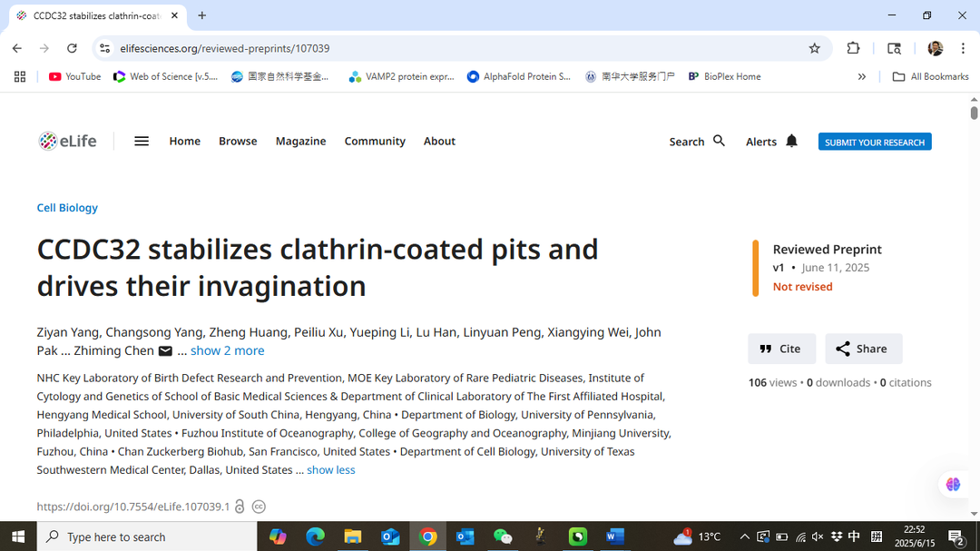This screenshot has width=980, height=551.
Task: Open the Browse menu item
Action: [238, 142]
